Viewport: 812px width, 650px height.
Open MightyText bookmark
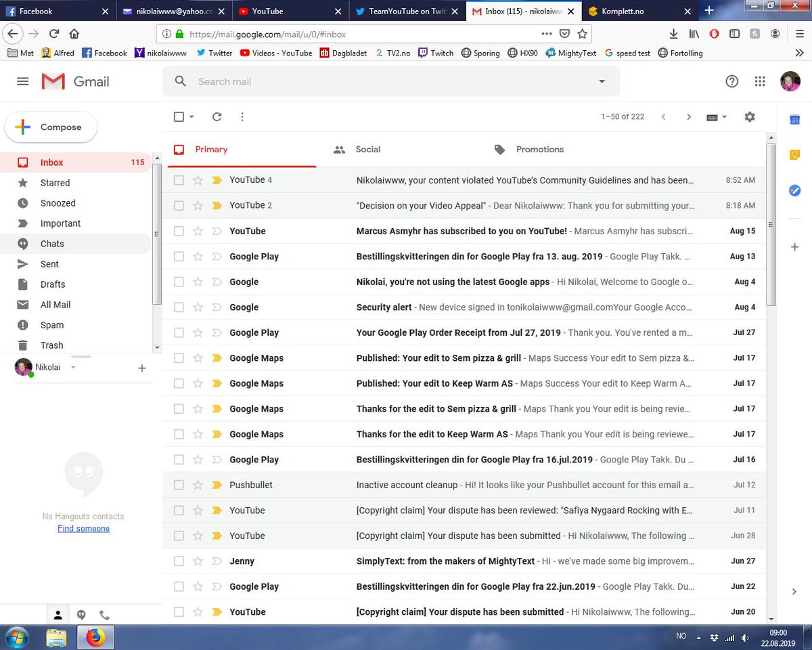pyautogui.click(x=571, y=53)
